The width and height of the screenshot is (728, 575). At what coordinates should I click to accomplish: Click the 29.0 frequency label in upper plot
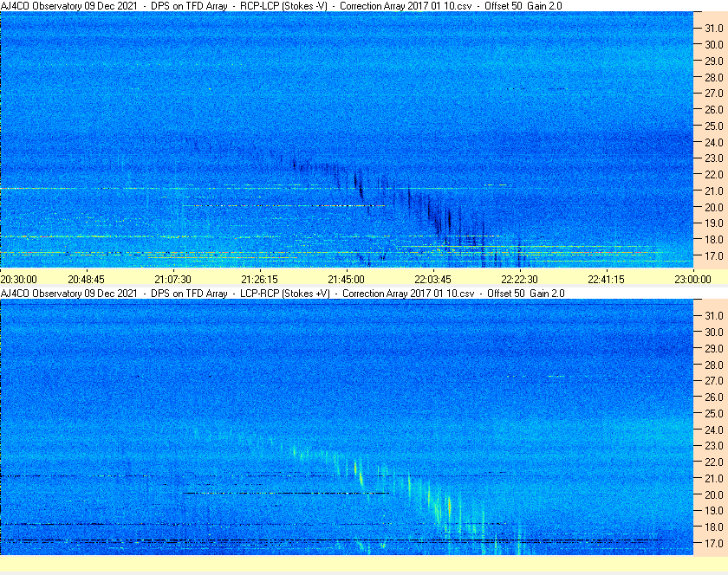[714, 61]
